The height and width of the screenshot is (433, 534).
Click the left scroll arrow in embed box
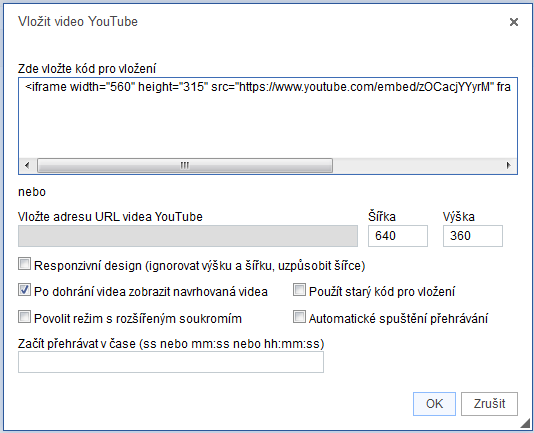tap(27, 166)
